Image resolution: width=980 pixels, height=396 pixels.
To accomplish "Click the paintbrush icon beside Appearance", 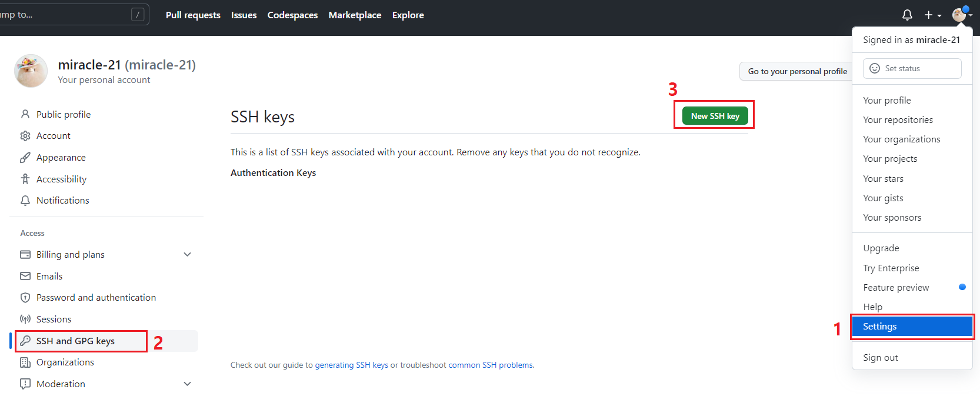I will pyautogui.click(x=25, y=158).
